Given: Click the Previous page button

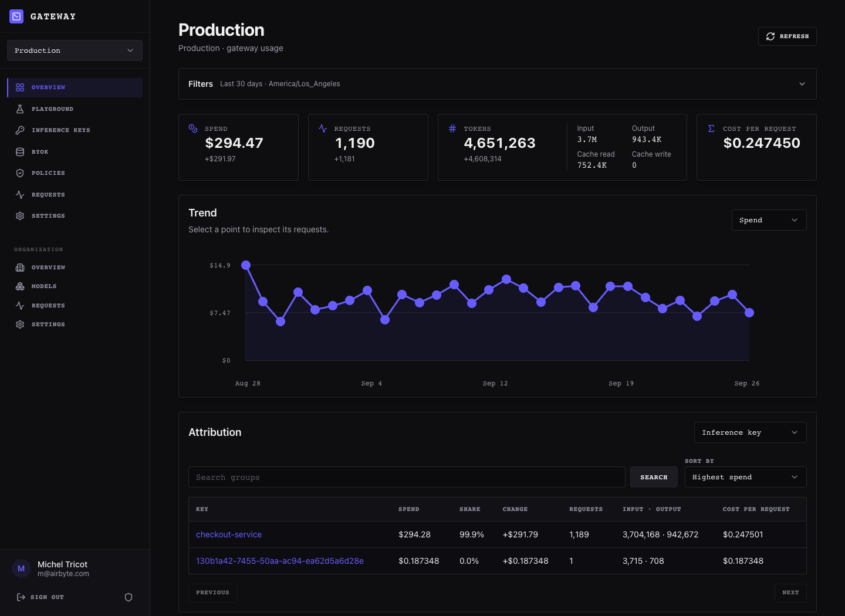Looking at the screenshot, I should pyautogui.click(x=212, y=593).
